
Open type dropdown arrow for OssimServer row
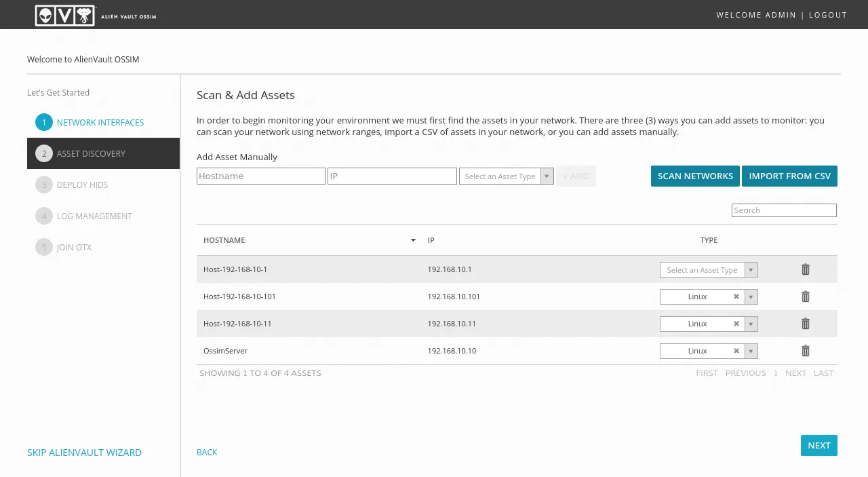pos(751,351)
